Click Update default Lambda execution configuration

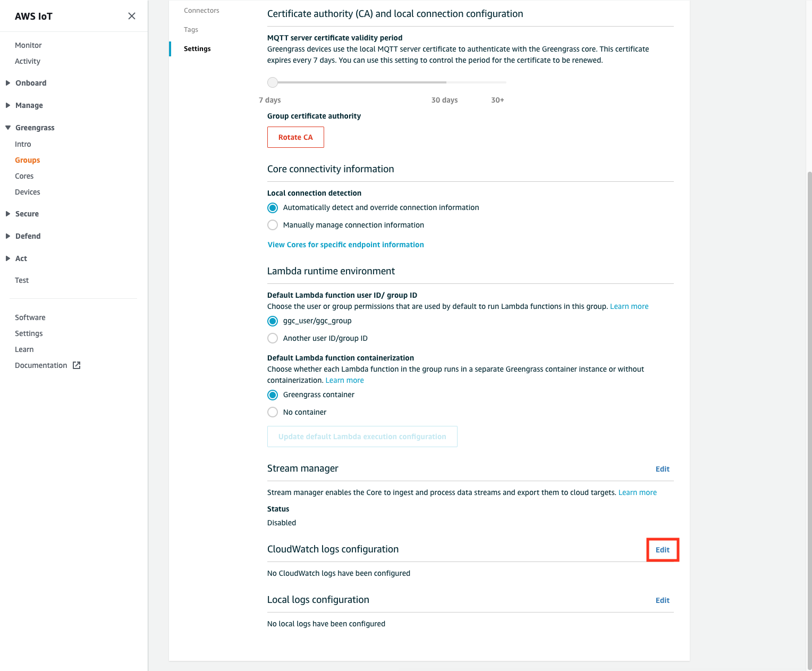[362, 437]
